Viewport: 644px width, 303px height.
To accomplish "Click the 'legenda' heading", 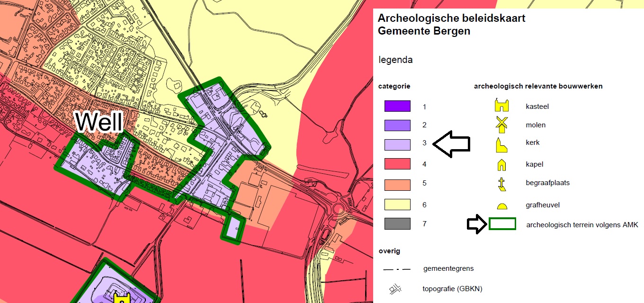I will [395, 61].
